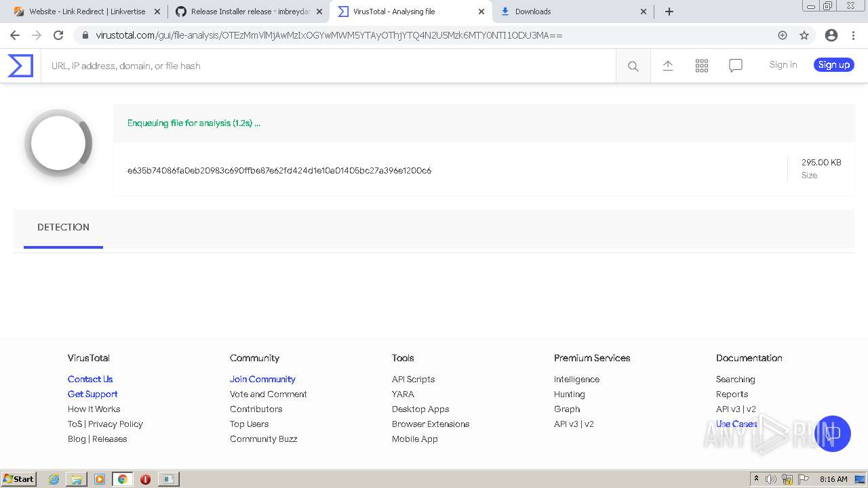Open the media player taskbar icon

pos(100,479)
